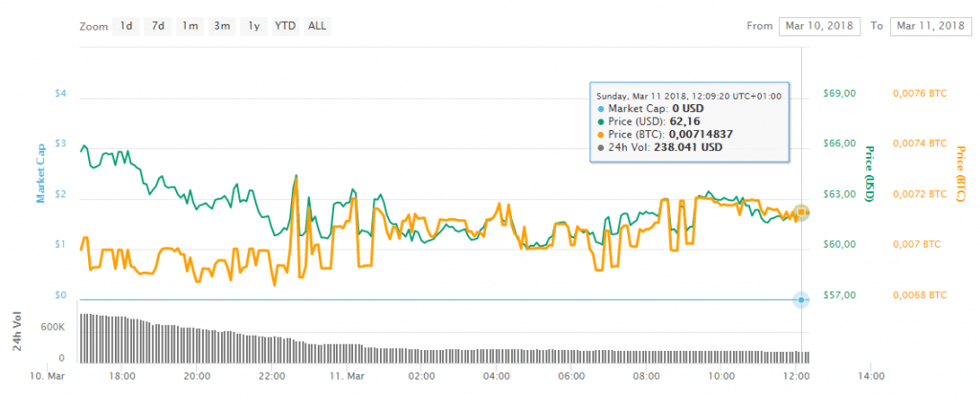Click the 0,007 BTC axis label
The height and width of the screenshot is (394, 980).
(x=916, y=244)
